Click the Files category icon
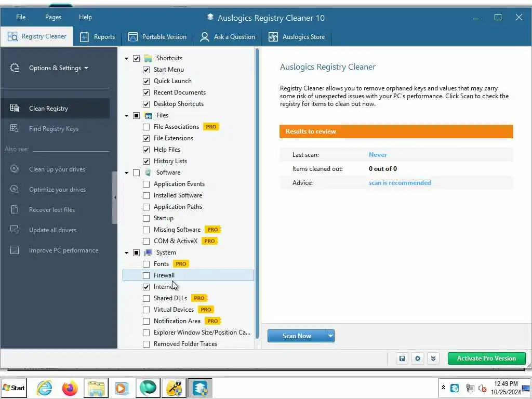 click(x=148, y=116)
